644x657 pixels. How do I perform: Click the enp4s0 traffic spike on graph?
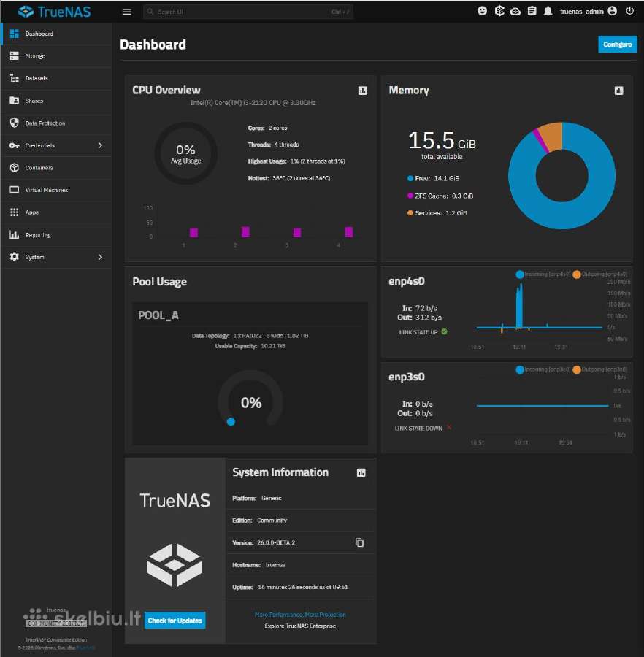click(x=520, y=306)
